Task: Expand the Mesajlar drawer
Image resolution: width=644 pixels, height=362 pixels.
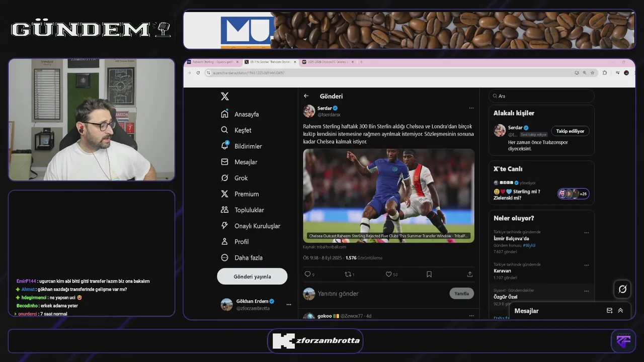Action: tap(620, 311)
